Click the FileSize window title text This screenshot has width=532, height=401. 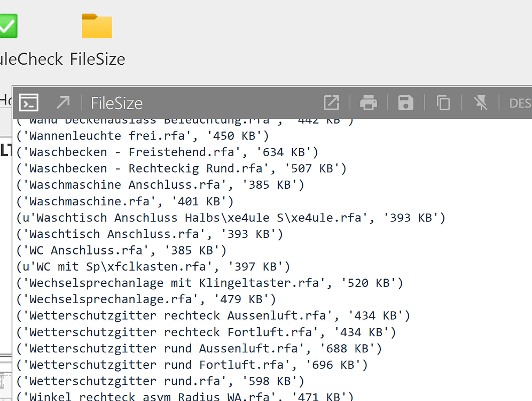(116, 103)
